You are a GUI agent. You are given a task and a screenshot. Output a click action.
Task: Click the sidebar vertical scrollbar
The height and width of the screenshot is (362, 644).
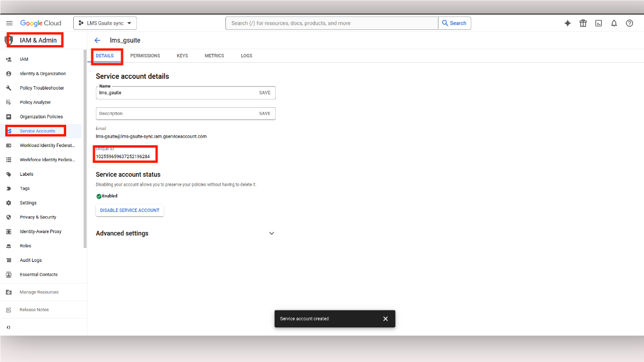[x=85, y=149]
